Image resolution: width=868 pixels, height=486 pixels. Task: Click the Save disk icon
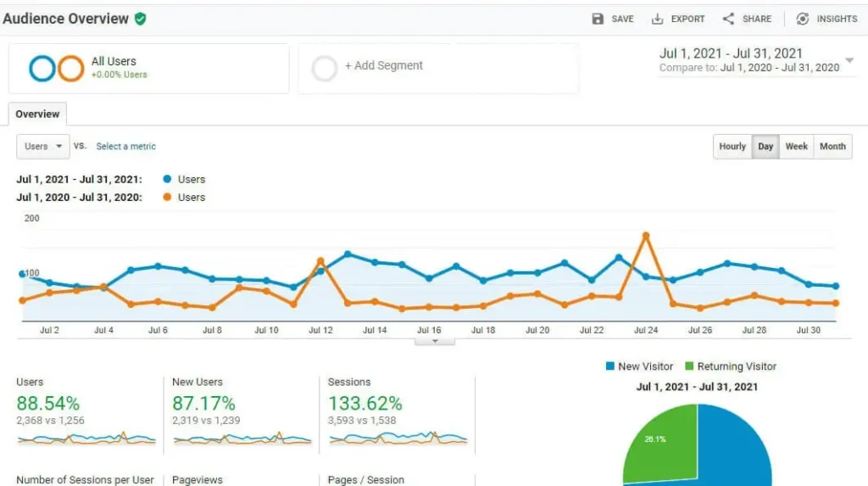[x=598, y=19]
